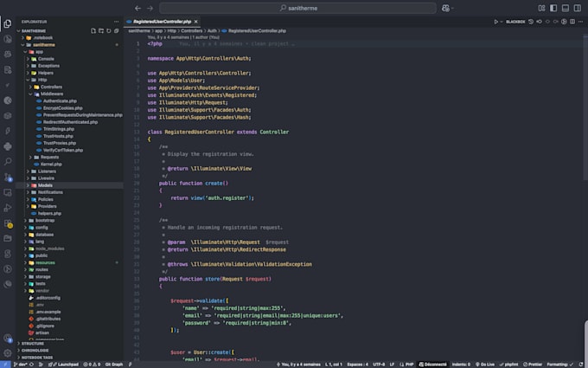588x368 pixels.
Task: Toggle Prettier status item
Action: 533,365
